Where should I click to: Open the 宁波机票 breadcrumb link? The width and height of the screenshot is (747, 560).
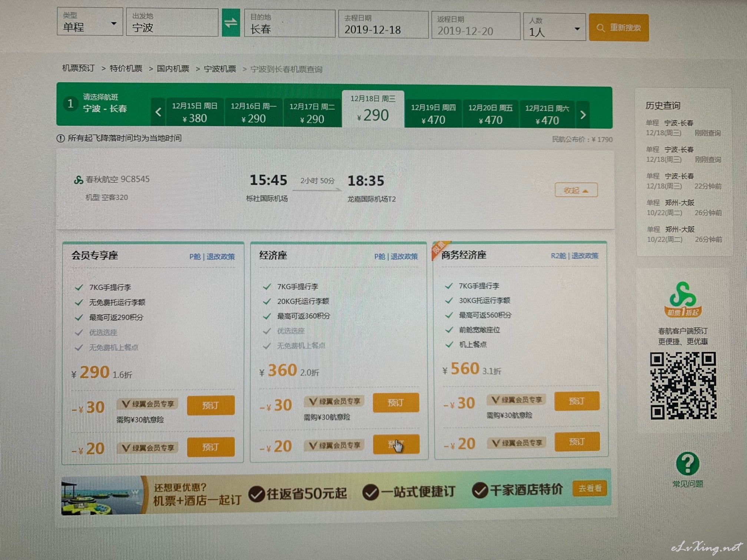pos(220,69)
